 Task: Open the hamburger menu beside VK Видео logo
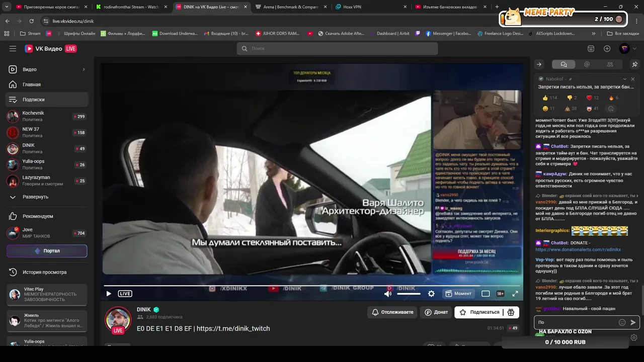click(x=13, y=49)
